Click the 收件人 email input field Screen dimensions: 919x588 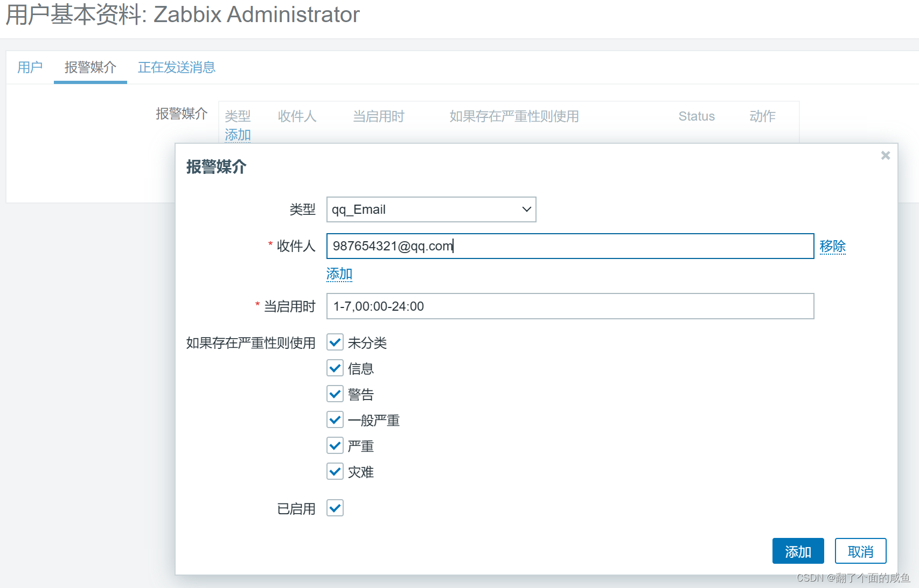[570, 246]
